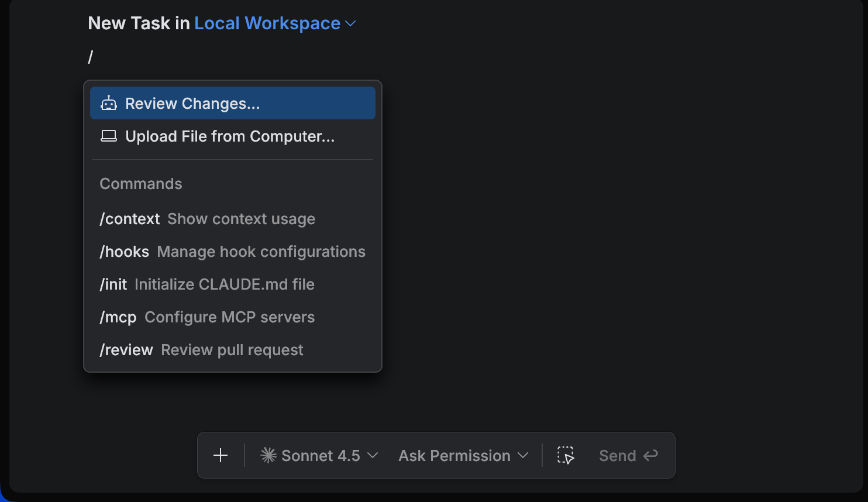Pick the /mcp Configure MCP servers command
The height and width of the screenshot is (502, 868).
tap(207, 317)
